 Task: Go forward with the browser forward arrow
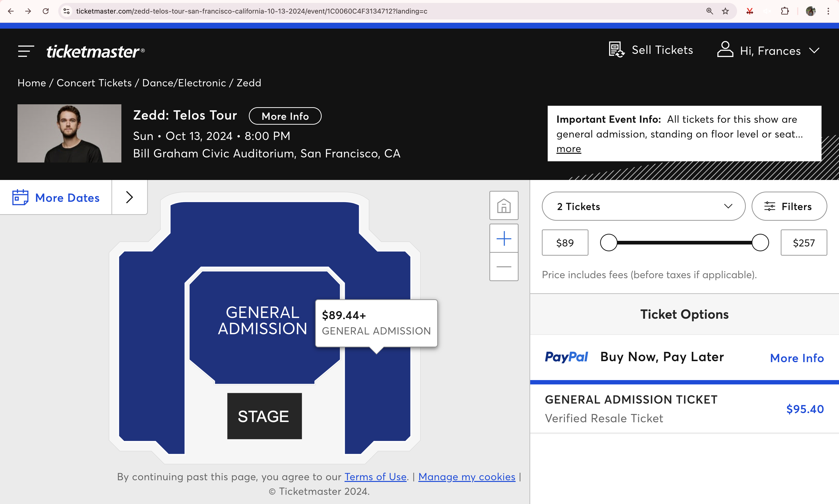[28, 11]
